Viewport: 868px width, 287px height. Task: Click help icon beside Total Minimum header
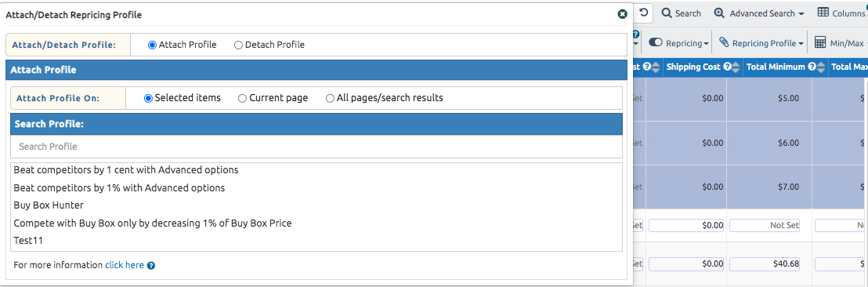(812, 67)
